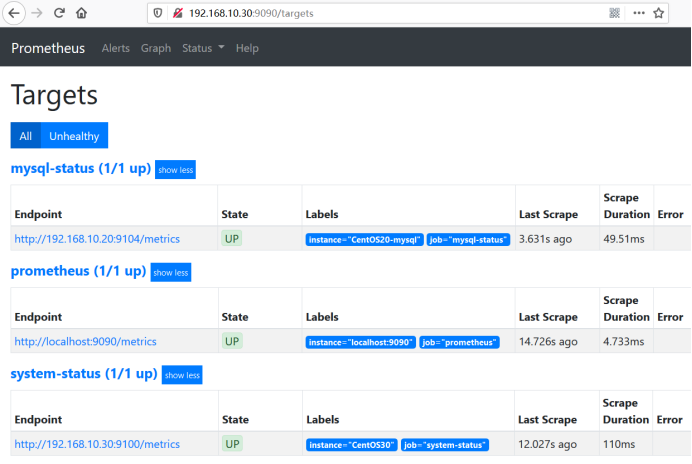The width and height of the screenshot is (692, 464).
Task: Click the system-status (1/1 up) heading
Action: [84, 373]
